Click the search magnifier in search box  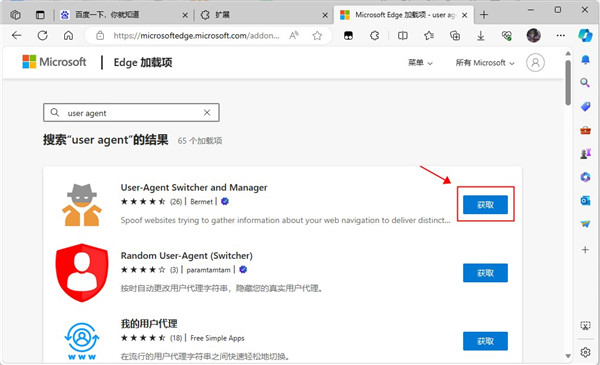click(55, 112)
